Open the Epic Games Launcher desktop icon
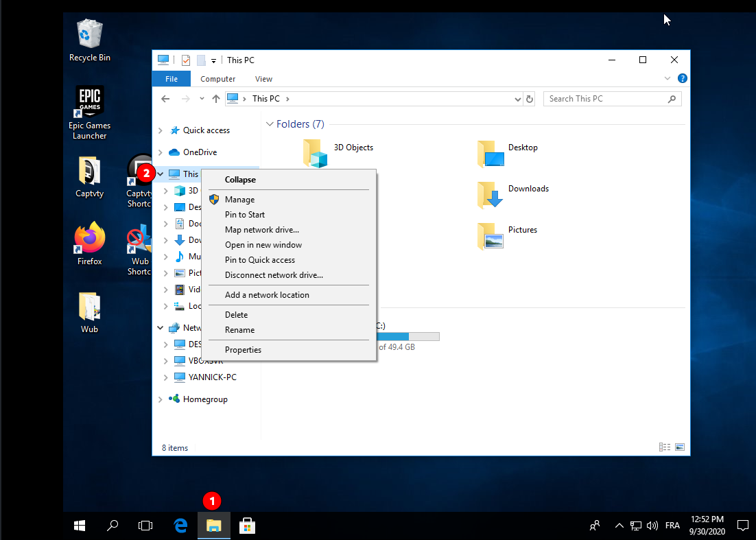756x540 pixels. pos(89,103)
